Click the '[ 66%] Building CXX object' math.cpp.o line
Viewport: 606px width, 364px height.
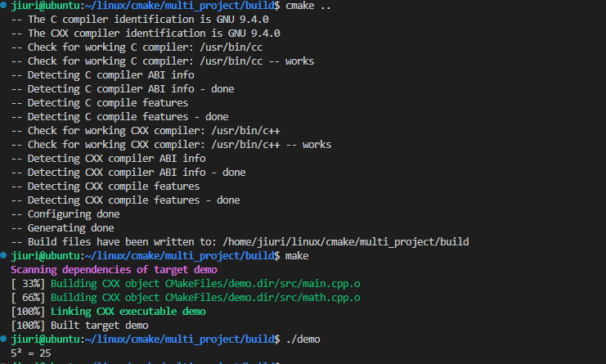[186, 298]
